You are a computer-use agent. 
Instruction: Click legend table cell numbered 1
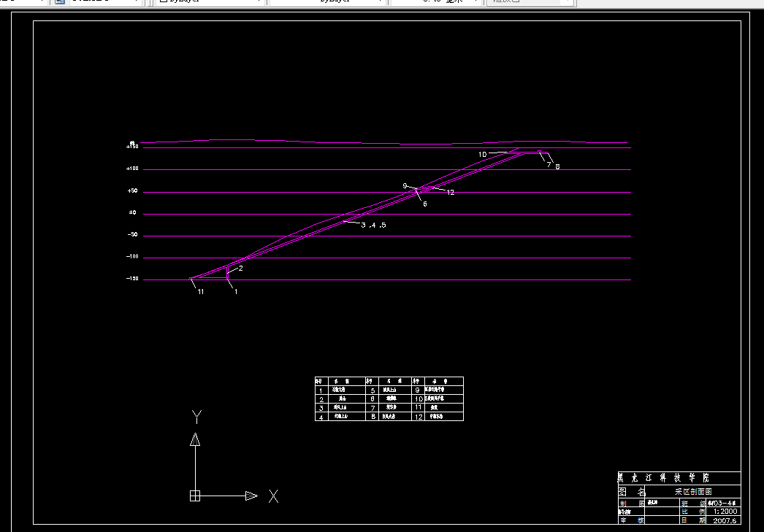pyautogui.click(x=321, y=390)
